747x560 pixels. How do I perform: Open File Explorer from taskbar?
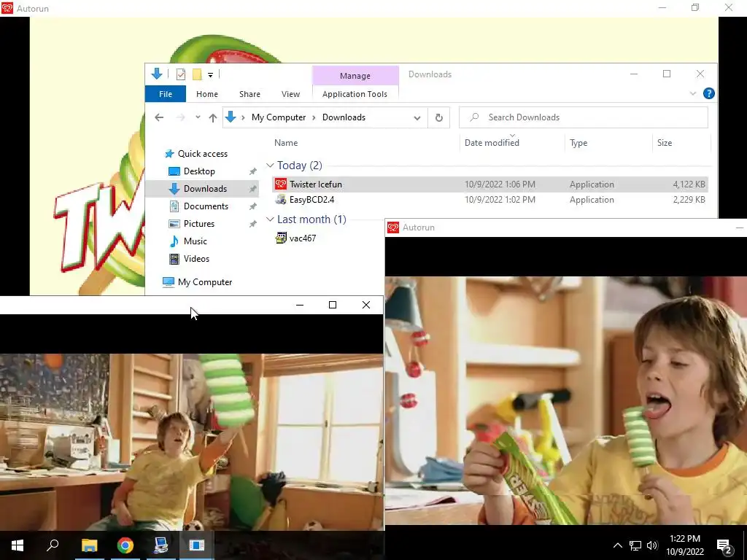pos(89,545)
